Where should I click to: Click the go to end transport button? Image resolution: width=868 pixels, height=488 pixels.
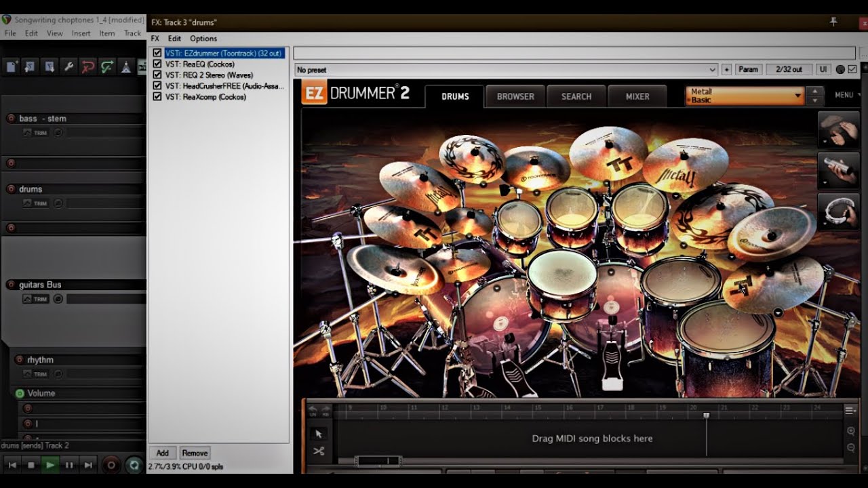(x=87, y=465)
